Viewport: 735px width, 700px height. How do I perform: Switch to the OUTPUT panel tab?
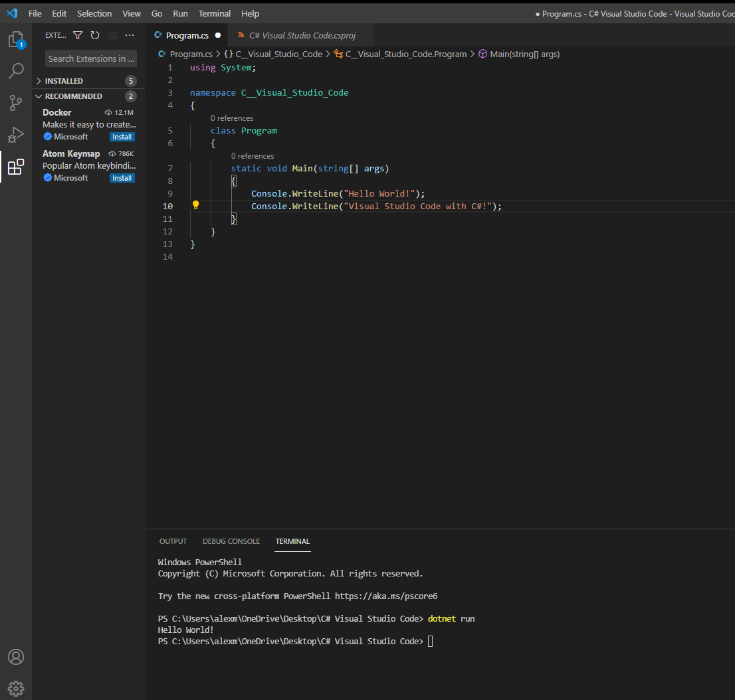pyautogui.click(x=173, y=541)
